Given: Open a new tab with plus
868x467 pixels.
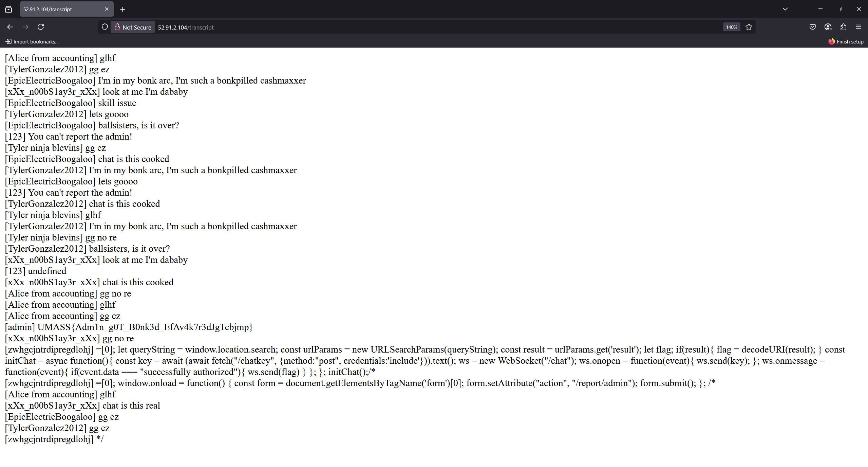Looking at the screenshot, I should click(x=122, y=10).
